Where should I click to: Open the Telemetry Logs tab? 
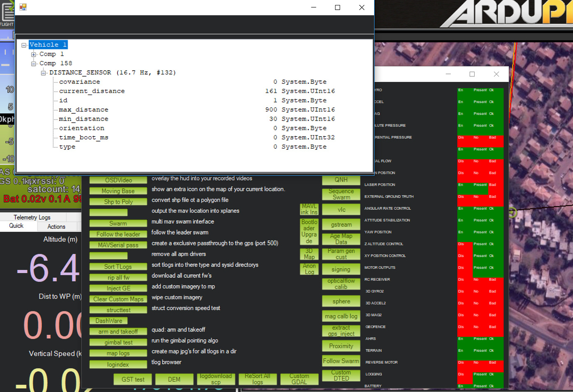click(33, 217)
